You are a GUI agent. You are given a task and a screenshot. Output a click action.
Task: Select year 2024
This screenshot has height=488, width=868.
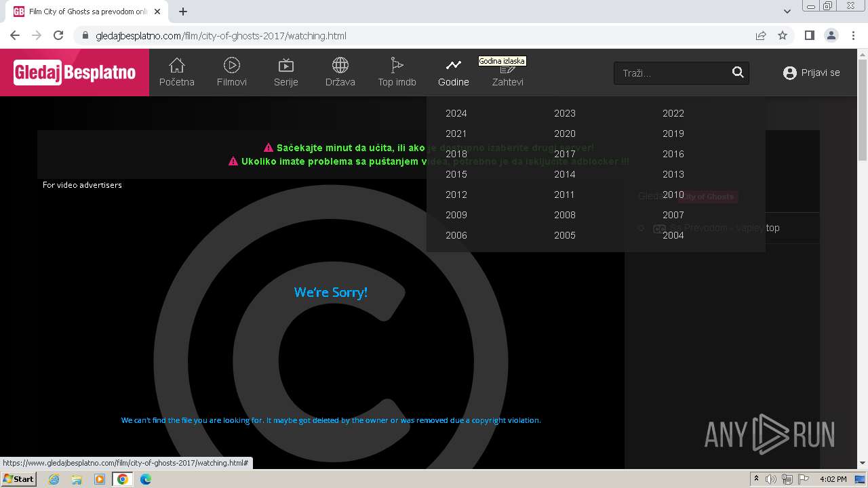pyautogui.click(x=456, y=113)
